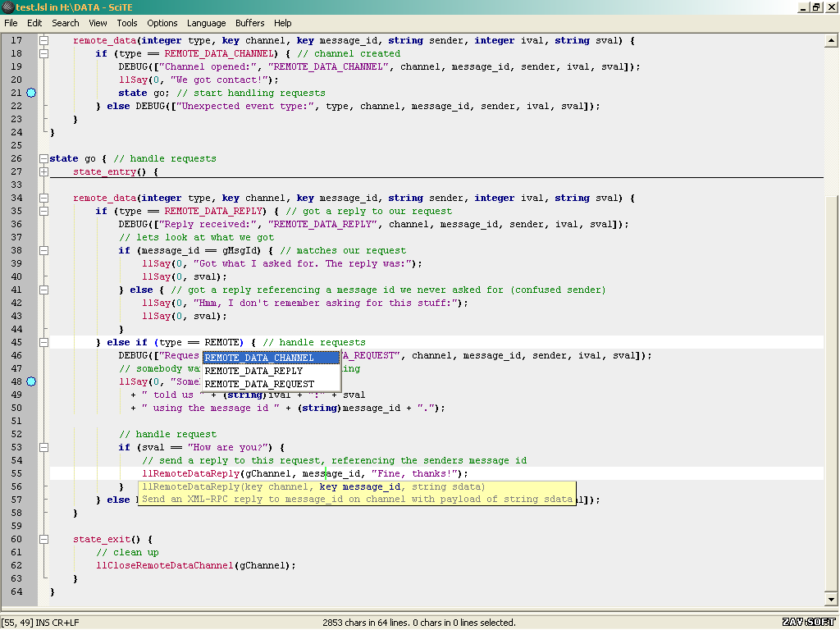Collapse the fold at line 18
The height and width of the screenshot is (630, 840).
[44, 53]
